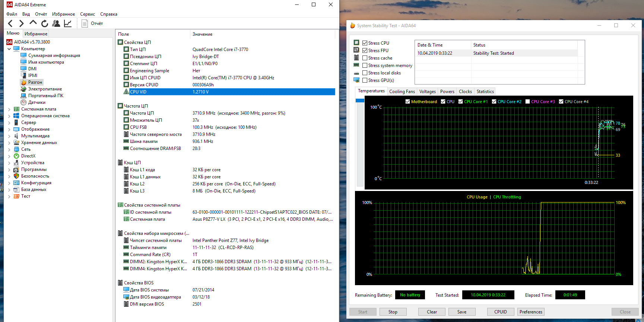The image size is (644, 322).
Task: Open the Сервис menu
Action: point(88,14)
